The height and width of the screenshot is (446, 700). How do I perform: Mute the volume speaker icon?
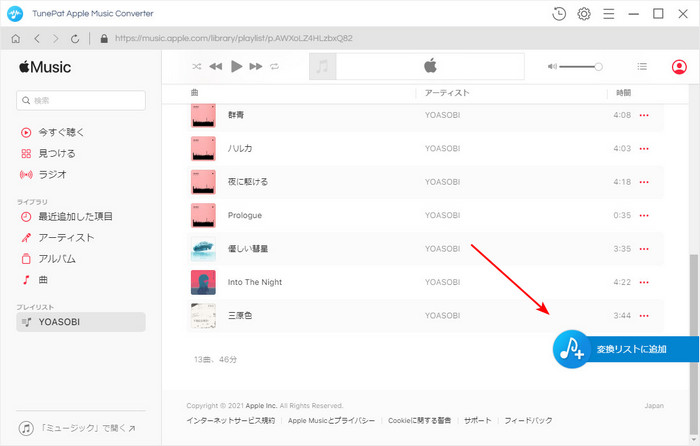pyautogui.click(x=552, y=67)
